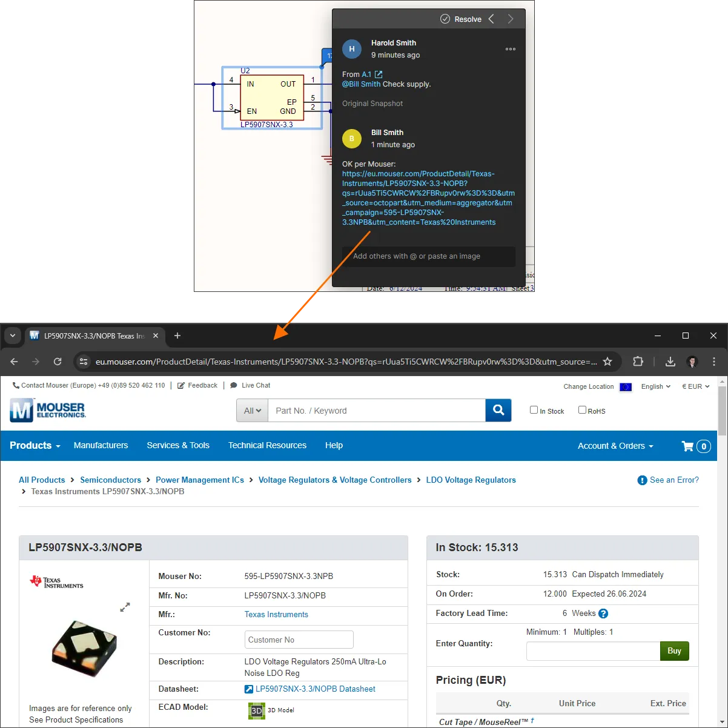Go to All Products breadcrumb
Screen dimensions: 728x728
tap(42, 480)
